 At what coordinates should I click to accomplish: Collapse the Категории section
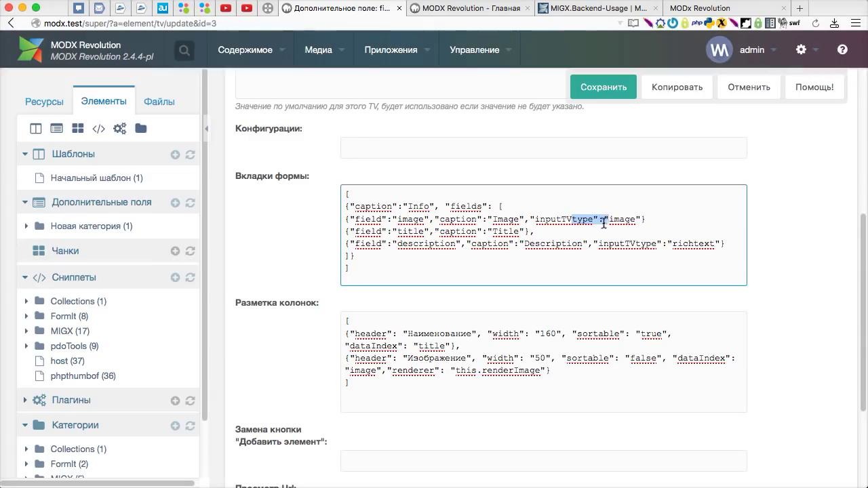25,426
